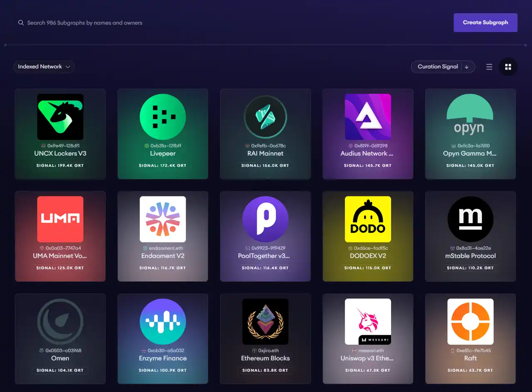Viewport: 532px width, 392px height.
Task: Click the search magnifier icon
Action: (x=21, y=23)
